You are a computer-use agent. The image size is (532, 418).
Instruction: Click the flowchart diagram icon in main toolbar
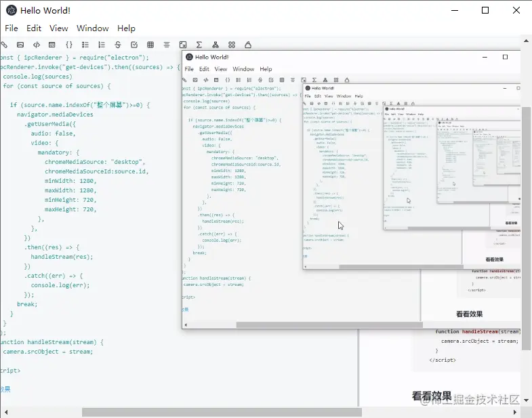tap(216, 45)
